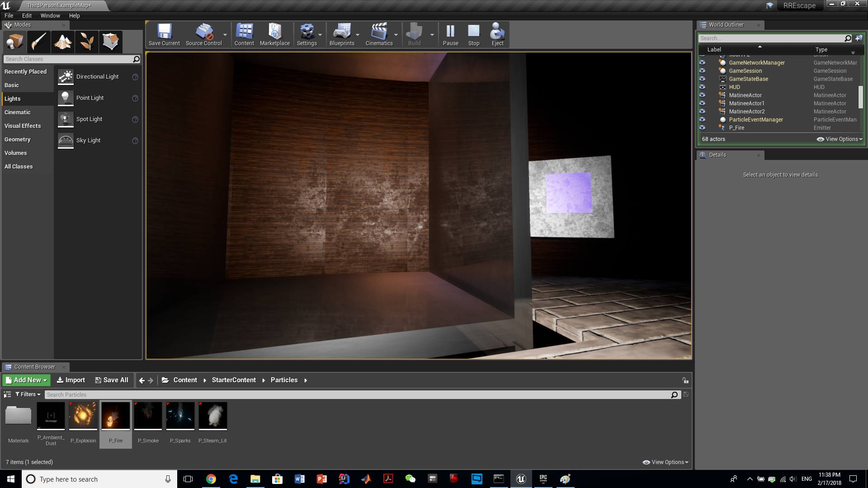Toggle GameSession actor visibility eye
Screen dimensions: 868x488
[x=702, y=70]
